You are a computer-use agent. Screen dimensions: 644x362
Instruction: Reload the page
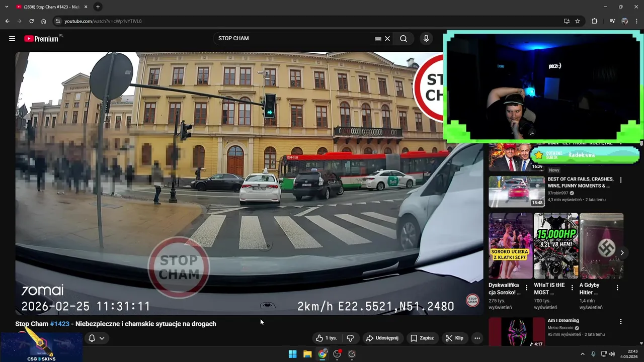[x=31, y=21]
